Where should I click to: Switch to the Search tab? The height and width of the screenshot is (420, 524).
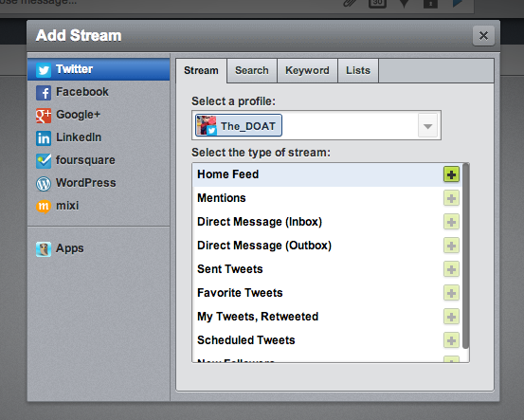(x=252, y=70)
